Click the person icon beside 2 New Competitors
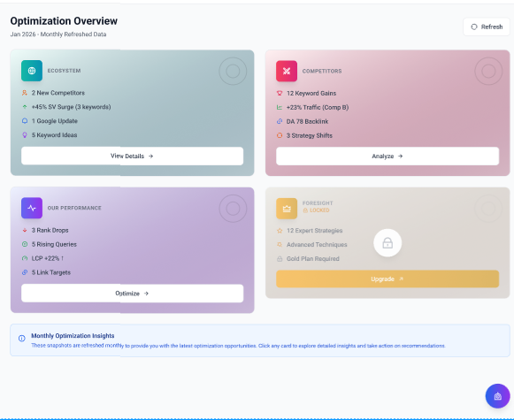 (x=25, y=93)
